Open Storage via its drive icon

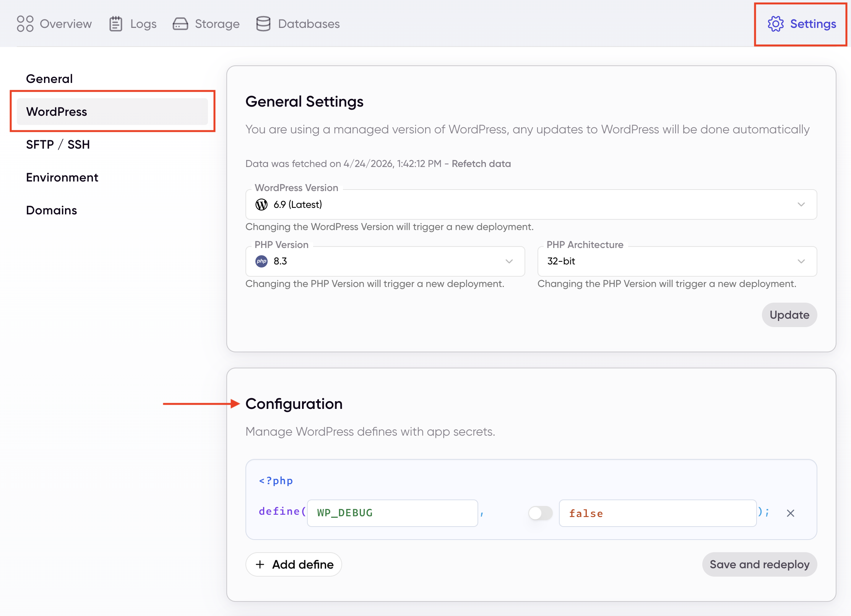(180, 24)
